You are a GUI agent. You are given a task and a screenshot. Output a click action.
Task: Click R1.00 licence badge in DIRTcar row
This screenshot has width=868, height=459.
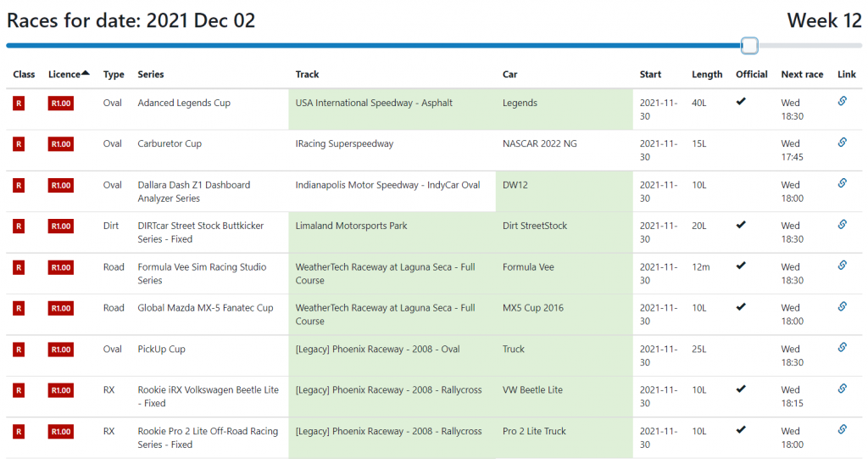(x=61, y=227)
